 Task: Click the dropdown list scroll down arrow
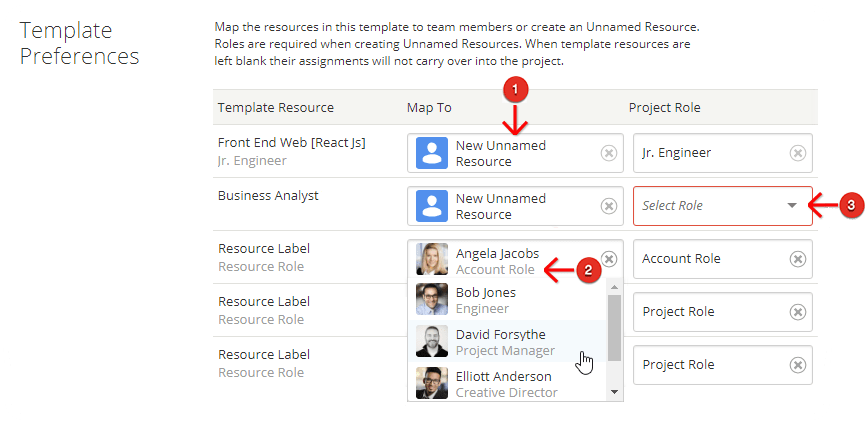615,391
